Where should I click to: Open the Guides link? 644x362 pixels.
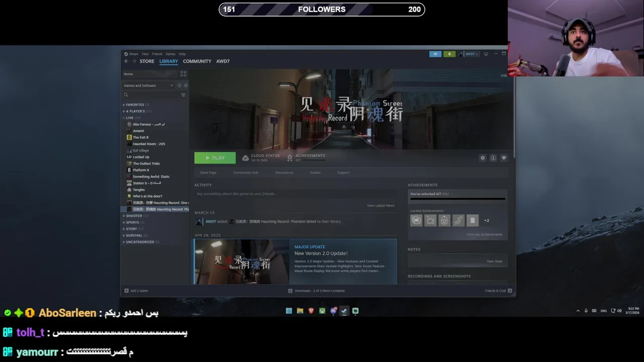point(315,172)
